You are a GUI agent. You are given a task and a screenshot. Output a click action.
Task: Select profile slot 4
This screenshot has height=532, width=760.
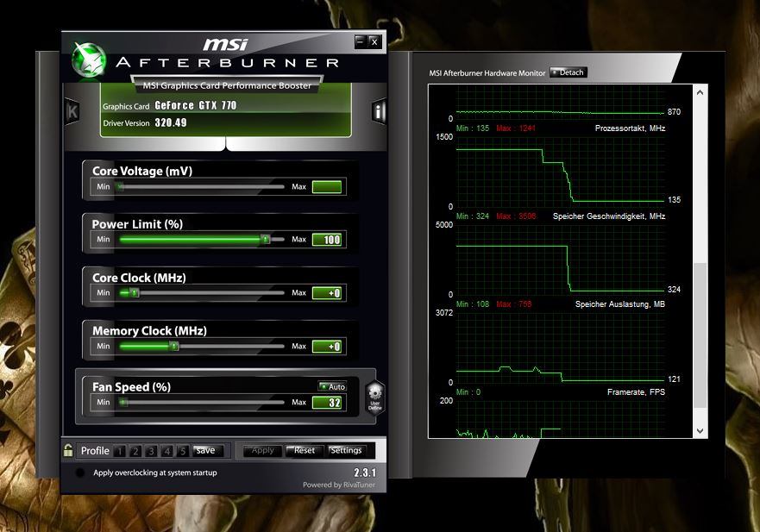pyautogui.click(x=167, y=451)
